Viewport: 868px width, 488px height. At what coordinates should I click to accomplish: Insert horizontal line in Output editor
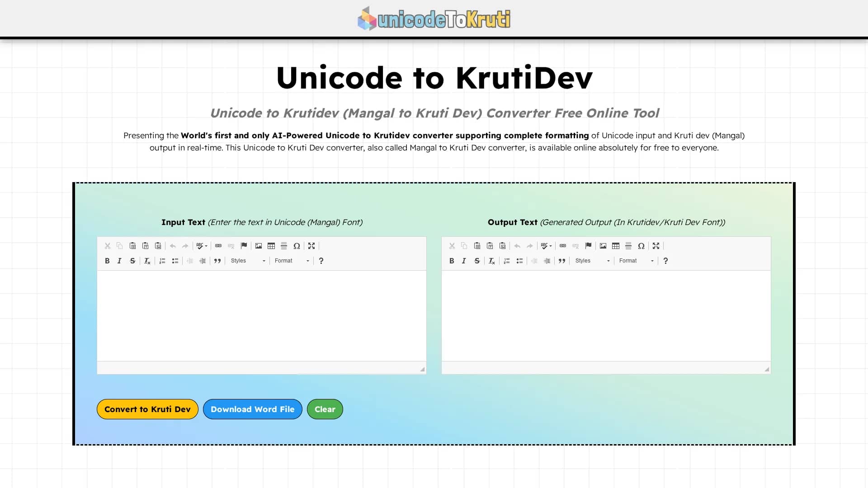628,246
